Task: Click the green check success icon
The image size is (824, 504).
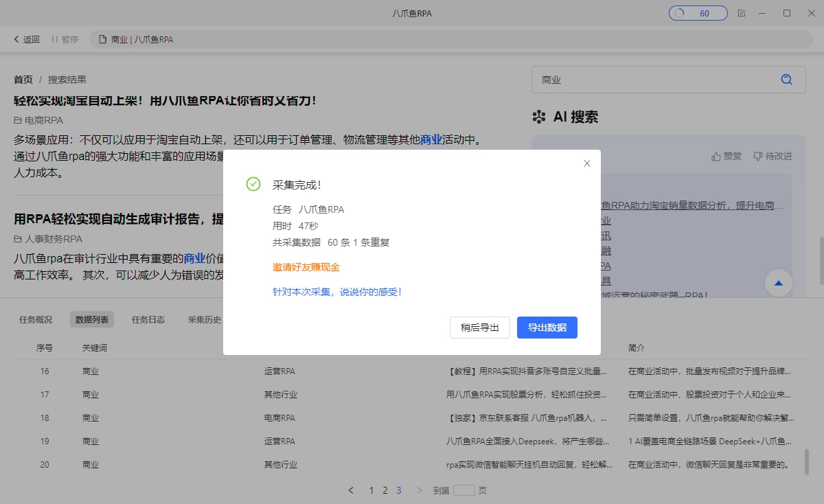Action: coord(253,184)
